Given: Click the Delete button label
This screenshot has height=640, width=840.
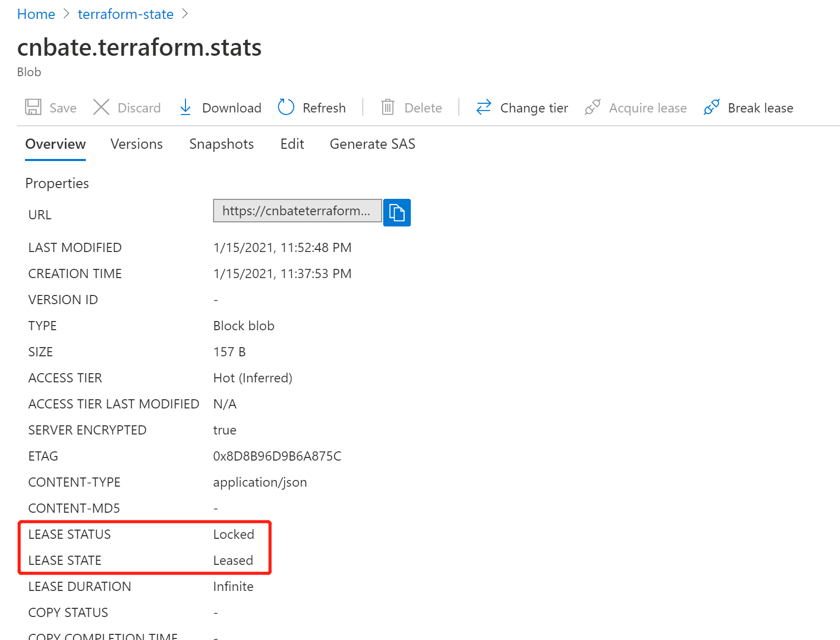Looking at the screenshot, I should point(423,108).
